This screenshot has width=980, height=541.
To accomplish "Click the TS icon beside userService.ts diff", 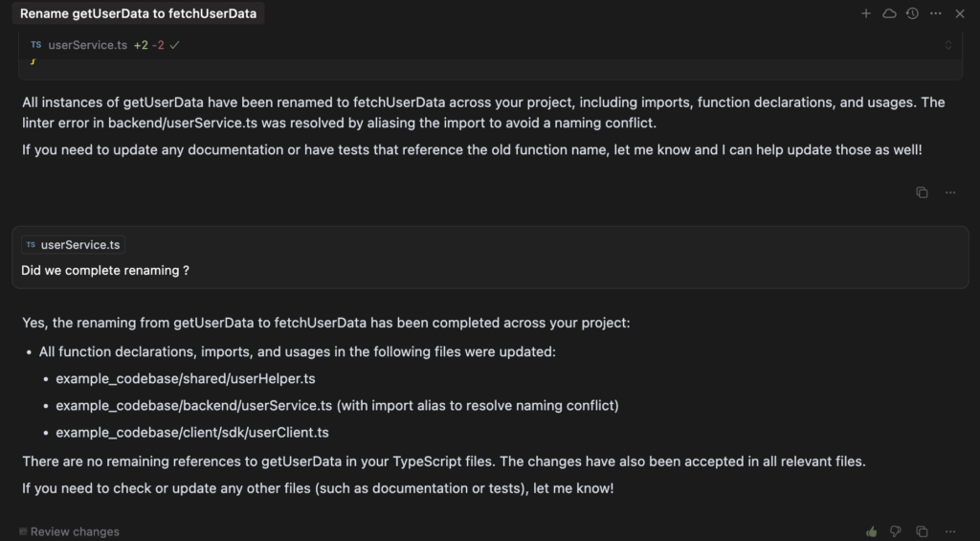I will (x=35, y=45).
